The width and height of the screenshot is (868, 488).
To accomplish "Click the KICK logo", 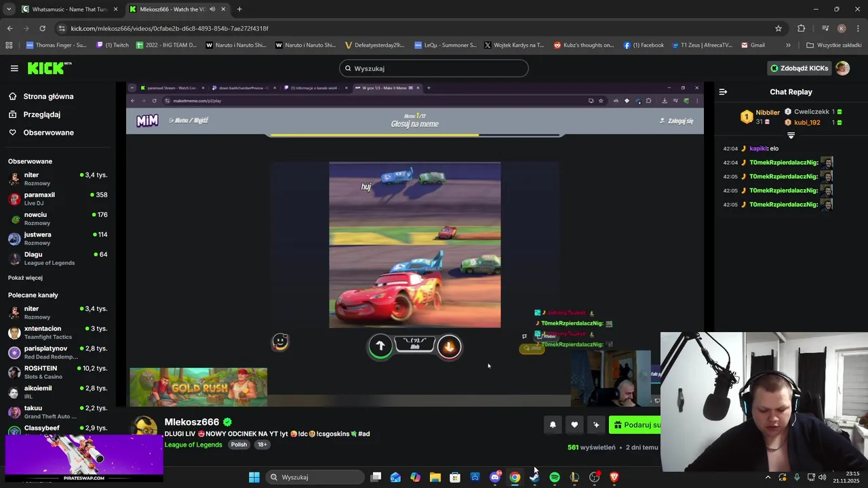I will pyautogui.click(x=49, y=68).
